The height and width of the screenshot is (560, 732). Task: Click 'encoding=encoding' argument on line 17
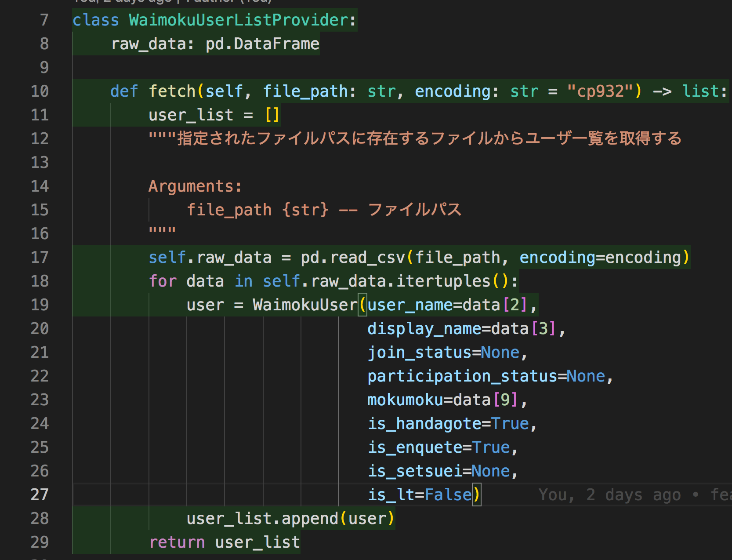pos(600,258)
